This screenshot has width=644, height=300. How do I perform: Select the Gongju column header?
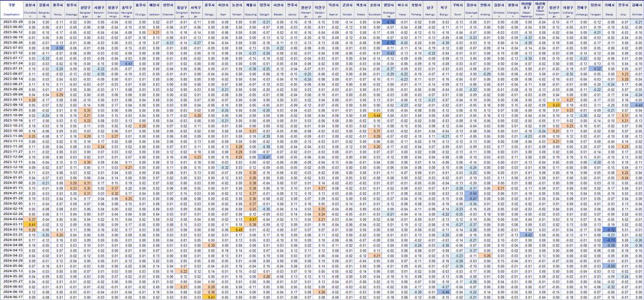click(211, 10)
